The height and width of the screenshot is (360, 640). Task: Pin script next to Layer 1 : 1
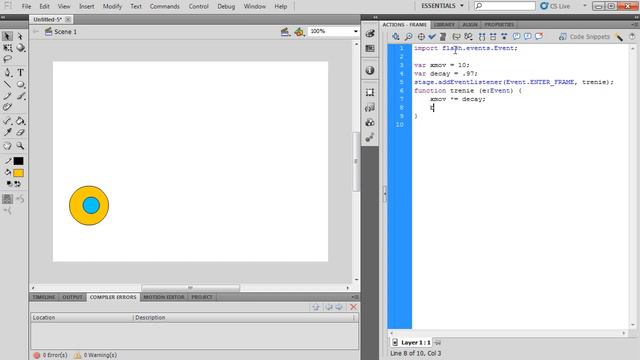(x=438, y=342)
